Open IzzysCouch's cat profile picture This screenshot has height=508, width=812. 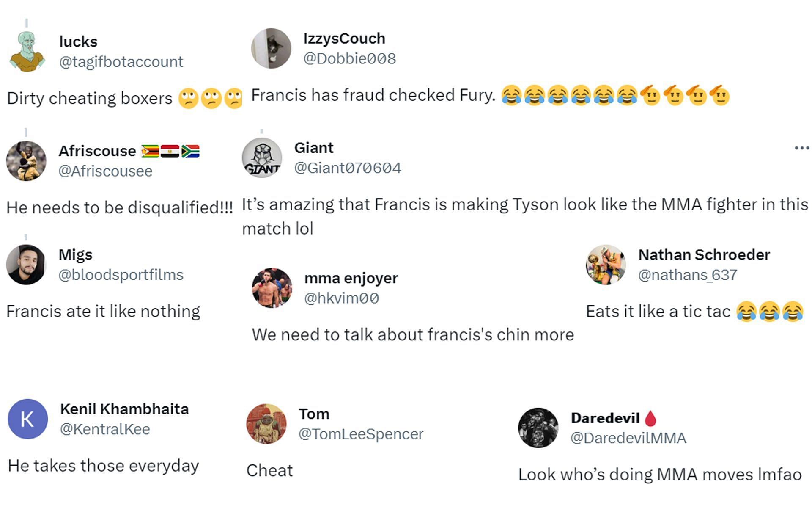(271, 48)
